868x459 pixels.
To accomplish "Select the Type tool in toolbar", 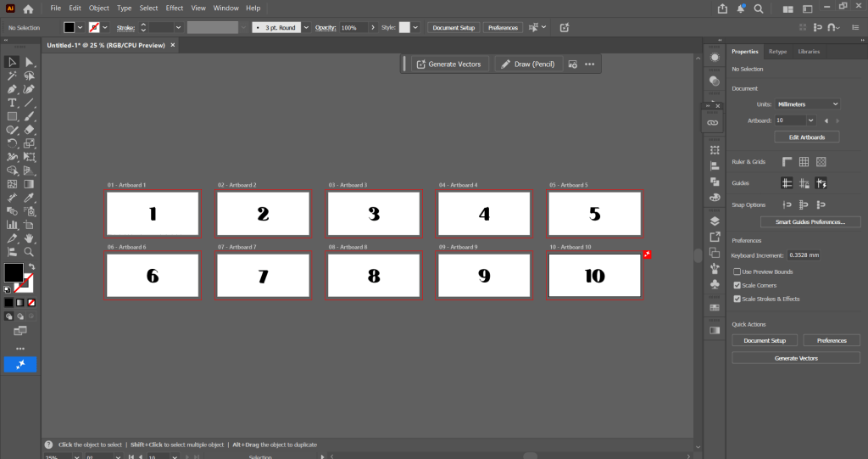I will click(x=13, y=103).
